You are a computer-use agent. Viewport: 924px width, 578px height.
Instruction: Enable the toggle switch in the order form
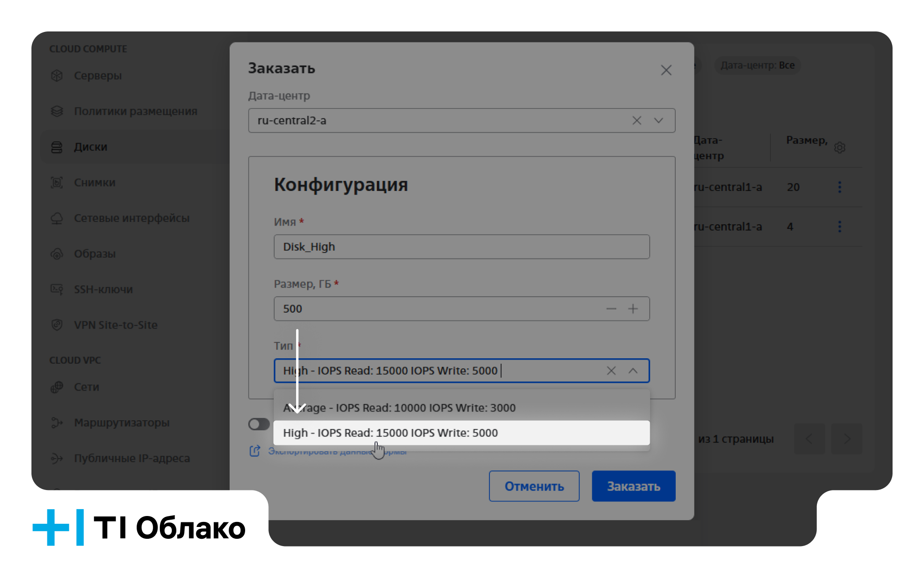[258, 424]
